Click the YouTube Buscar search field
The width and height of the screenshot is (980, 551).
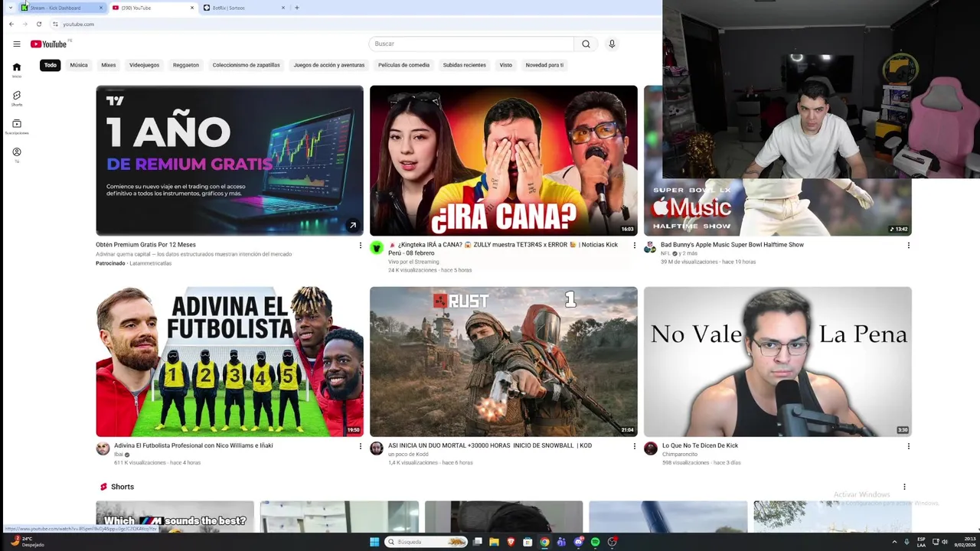[471, 44]
